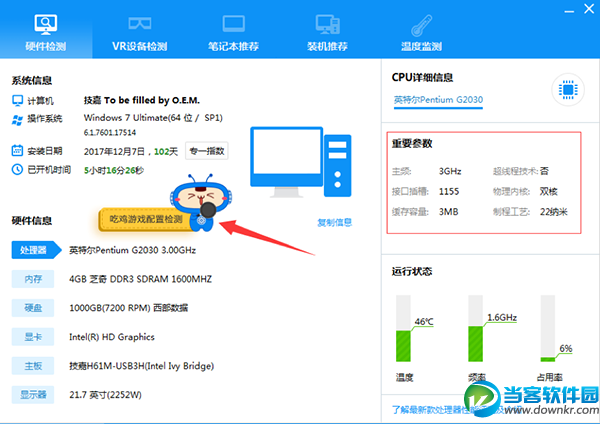Click the mascot character holding a microphone
Screen dimensions: 600x424
point(201,202)
